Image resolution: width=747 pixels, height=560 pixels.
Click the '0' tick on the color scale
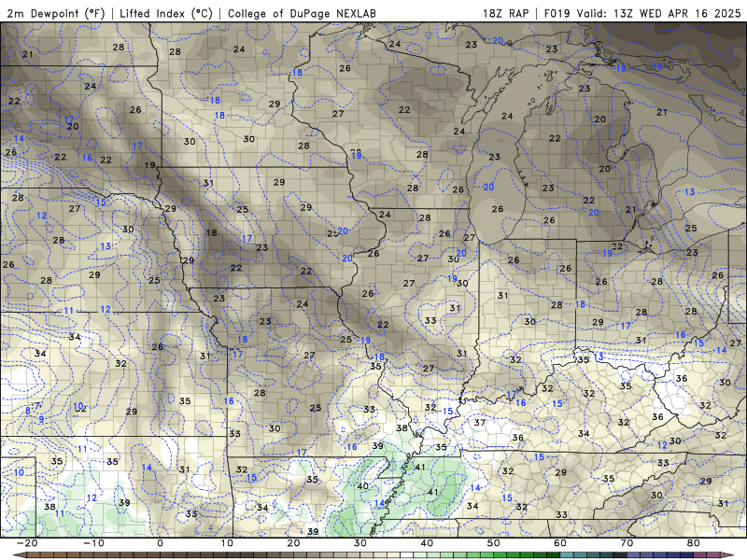tap(160, 543)
